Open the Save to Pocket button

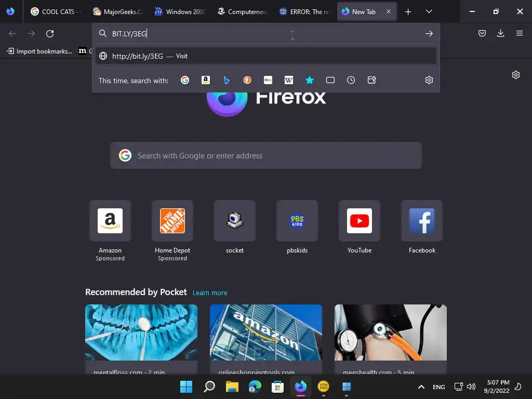pos(482,33)
